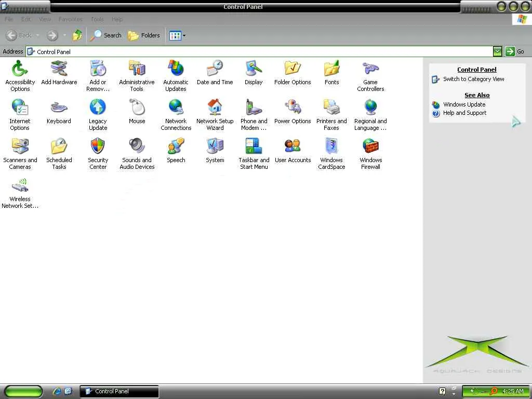Click inside the Address bar field
The width and height of the screenshot is (532, 399).
tap(259, 51)
